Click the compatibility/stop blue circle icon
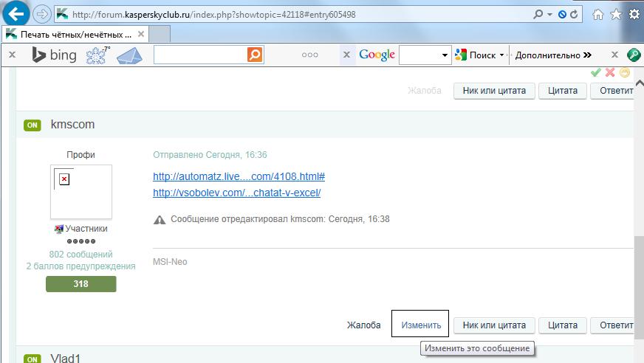 562,15
